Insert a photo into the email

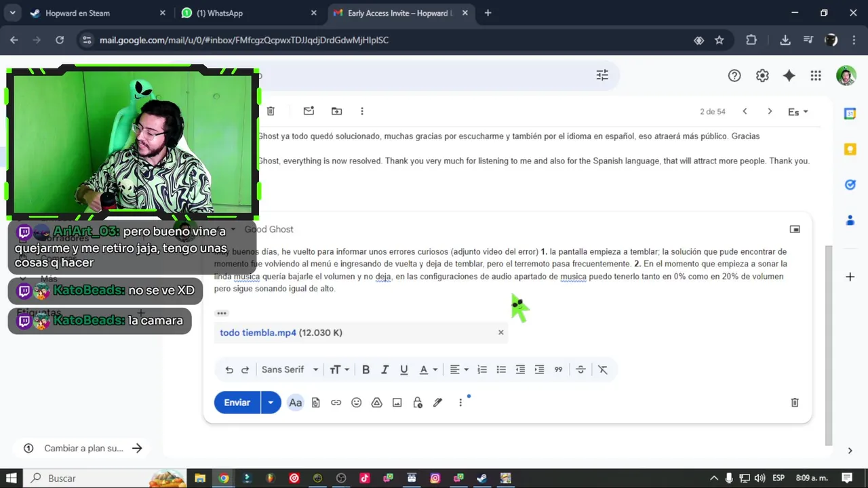pyautogui.click(x=397, y=403)
